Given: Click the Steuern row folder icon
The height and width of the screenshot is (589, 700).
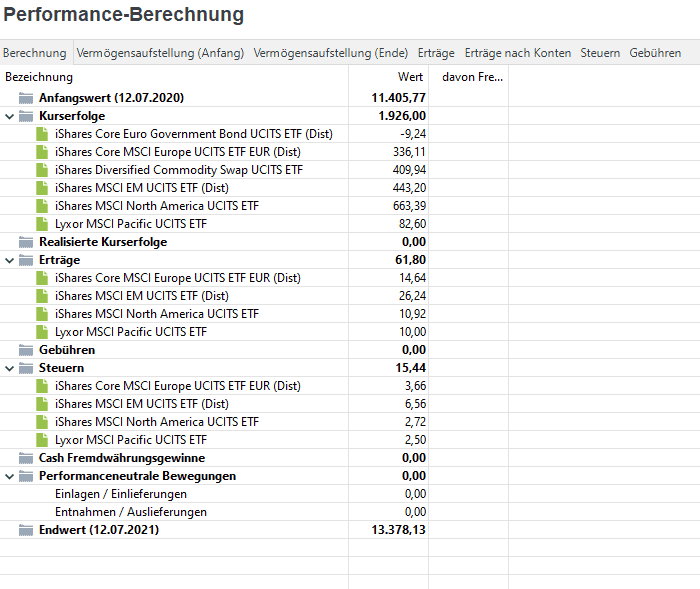Looking at the screenshot, I should pyautogui.click(x=26, y=368).
